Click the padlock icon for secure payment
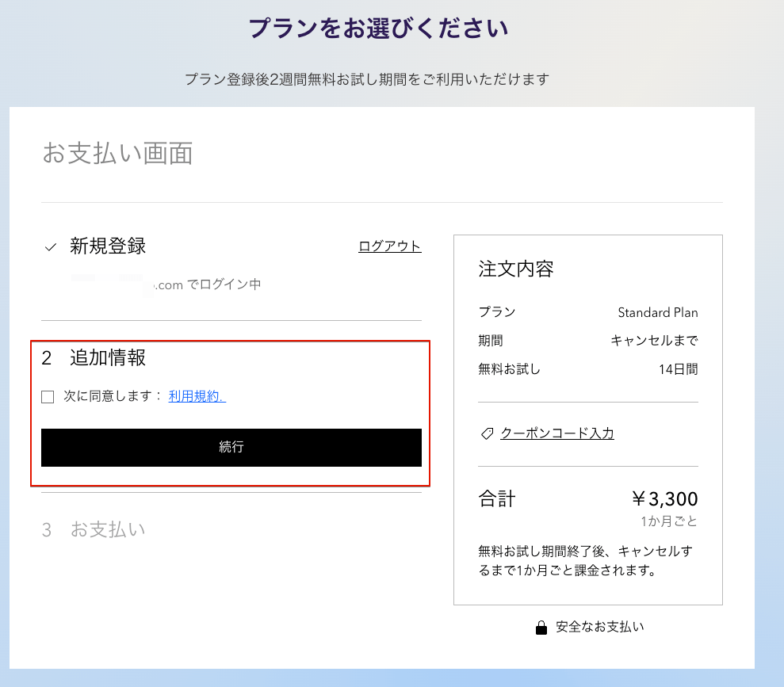This screenshot has height=687, width=784. tap(541, 628)
